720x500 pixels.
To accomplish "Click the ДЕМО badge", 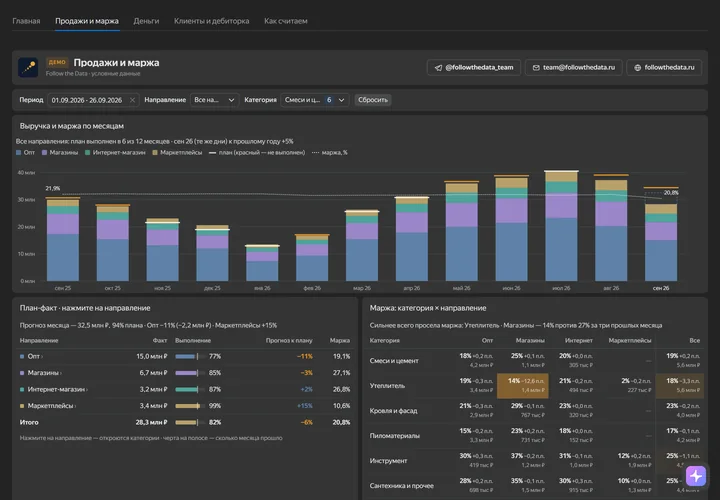I will tap(57, 62).
